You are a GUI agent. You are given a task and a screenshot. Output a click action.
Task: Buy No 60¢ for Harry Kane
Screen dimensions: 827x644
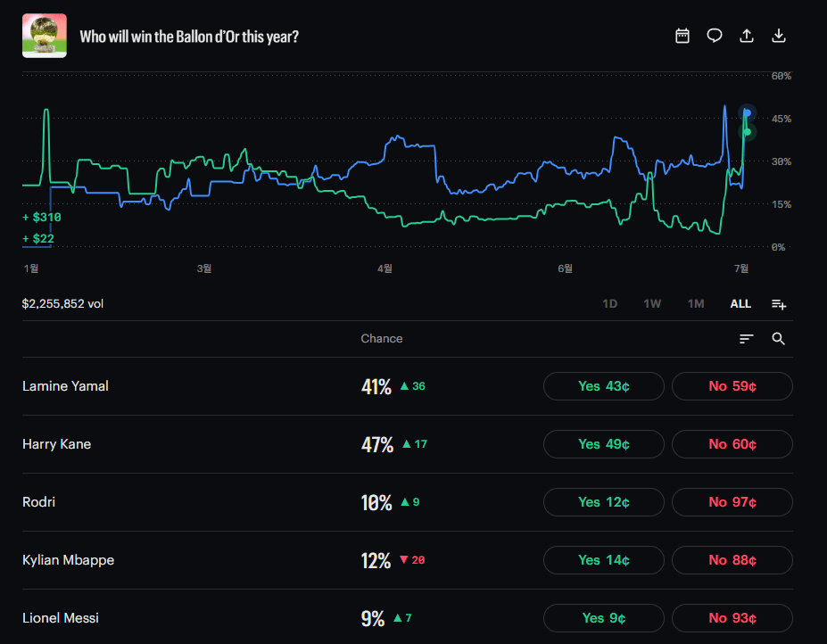click(732, 444)
